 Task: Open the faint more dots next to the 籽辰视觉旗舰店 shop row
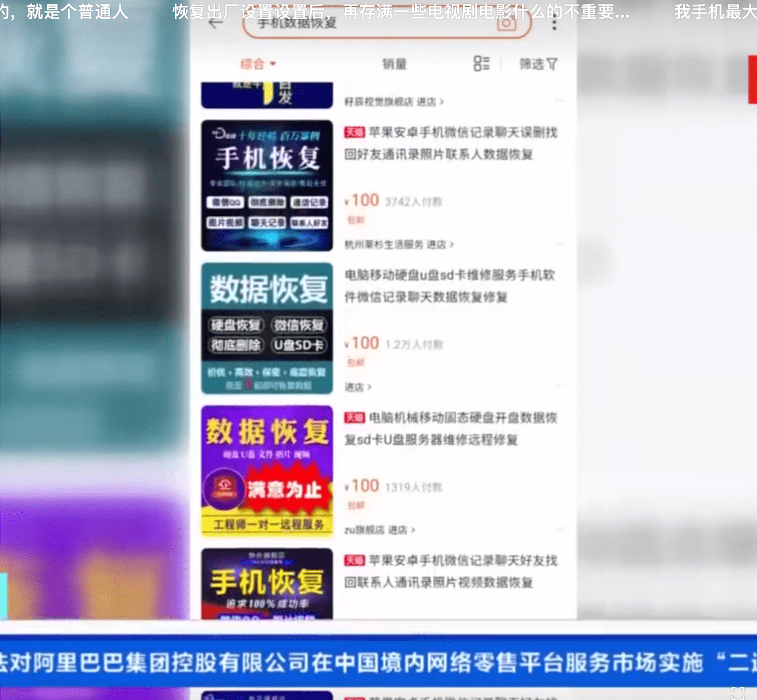click(559, 101)
